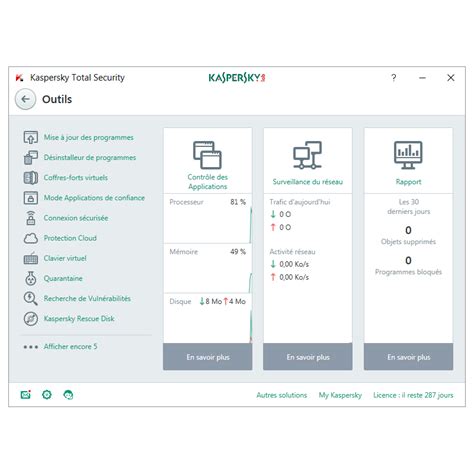The width and height of the screenshot is (474, 474).
Task: Click the Coffres-forts virtuels safe icon
Action: coord(31,178)
